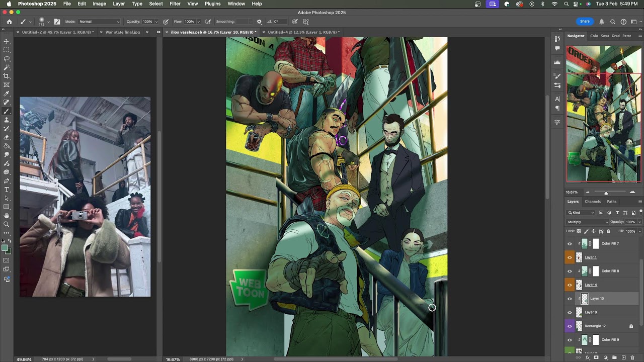Toggle visibility of Layer 4

click(570, 285)
